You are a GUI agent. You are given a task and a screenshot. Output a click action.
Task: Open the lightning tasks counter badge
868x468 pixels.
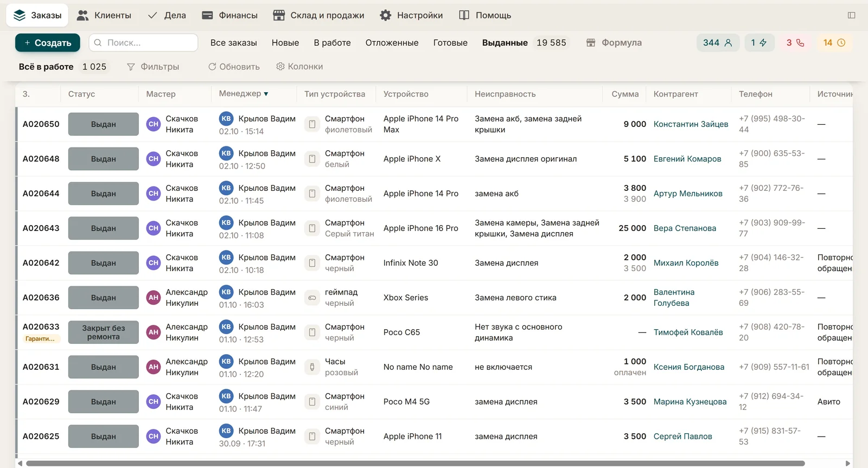(x=759, y=43)
